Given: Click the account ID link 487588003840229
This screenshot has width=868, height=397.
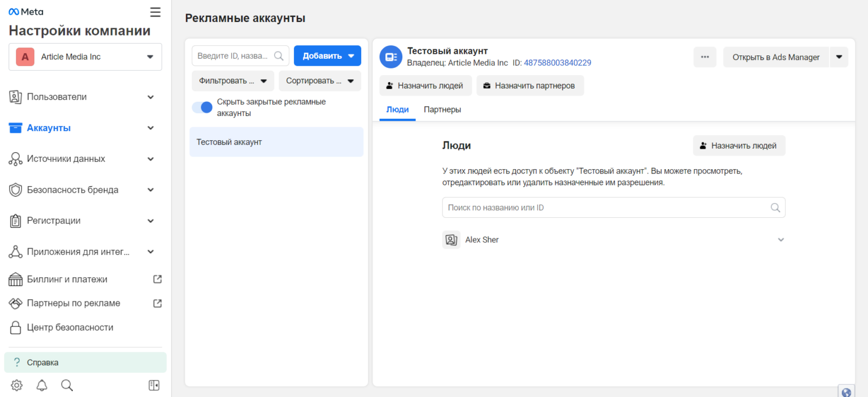Looking at the screenshot, I should tap(557, 62).
